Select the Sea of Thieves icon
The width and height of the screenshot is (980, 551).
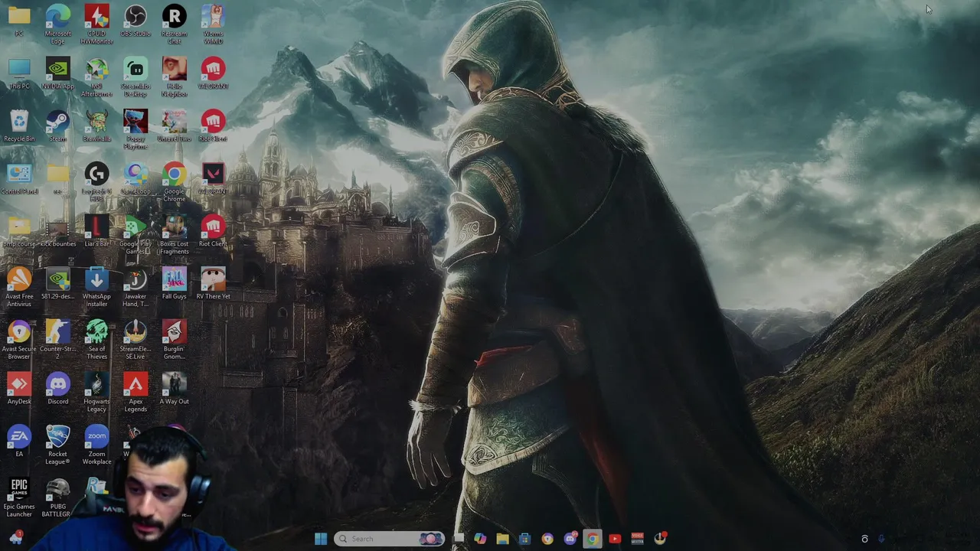pyautogui.click(x=96, y=341)
